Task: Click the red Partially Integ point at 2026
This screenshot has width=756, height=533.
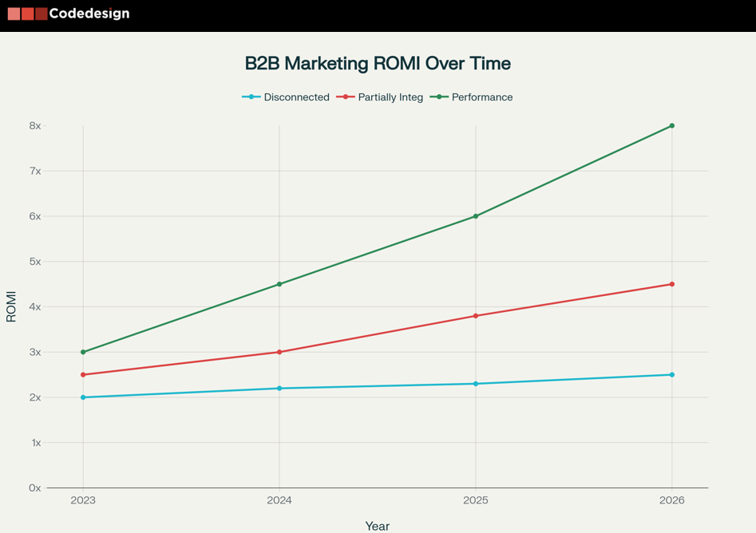Action: pos(672,284)
